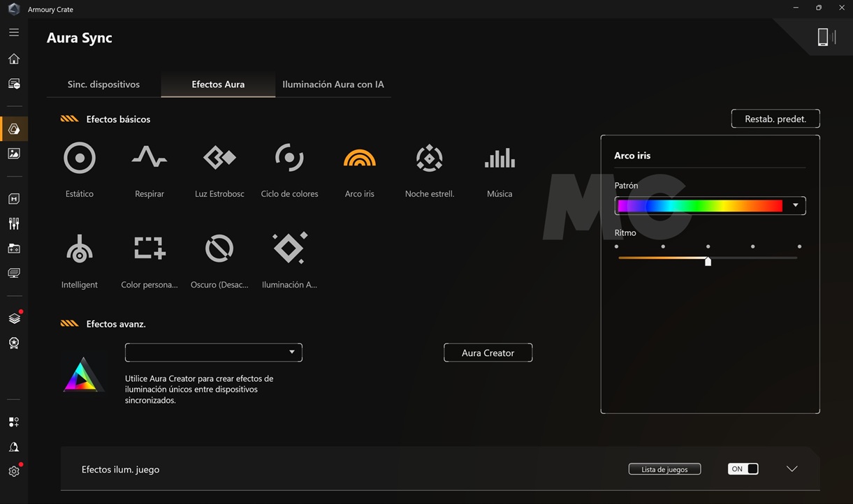Select the Luz Estrobosc strobe effect
The image size is (853, 504).
(219, 158)
